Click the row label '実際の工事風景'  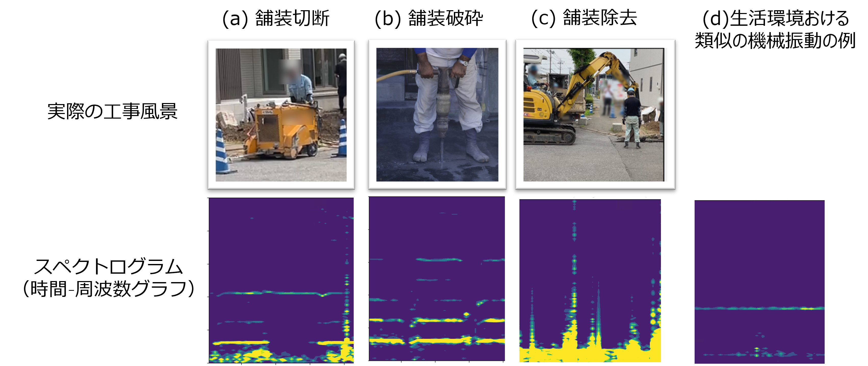112,111
